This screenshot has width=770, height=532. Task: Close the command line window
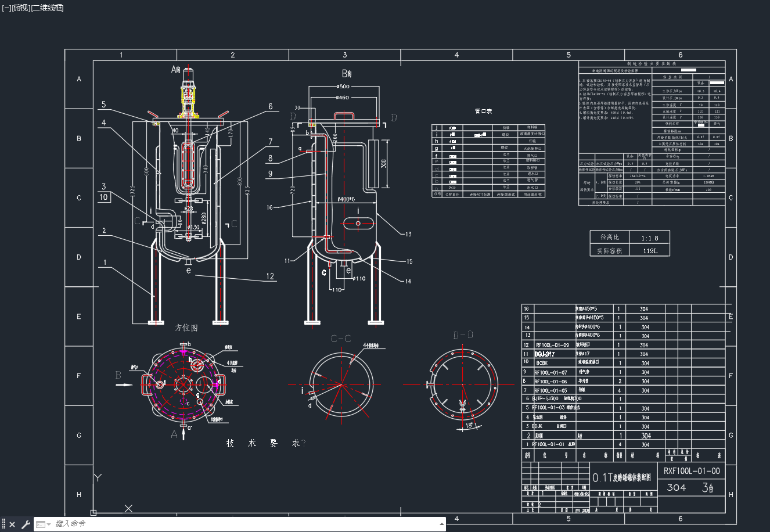pos(12,524)
